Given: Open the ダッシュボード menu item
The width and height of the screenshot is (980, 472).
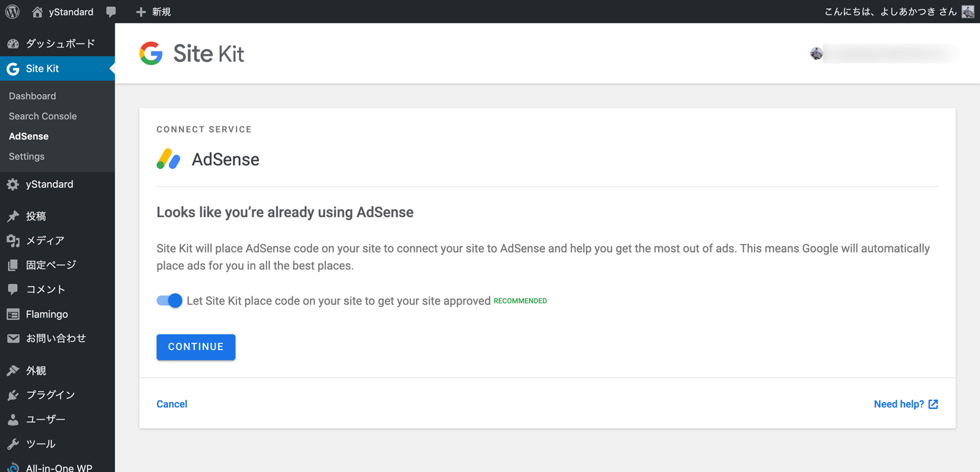Looking at the screenshot, I should coord(58,44).
